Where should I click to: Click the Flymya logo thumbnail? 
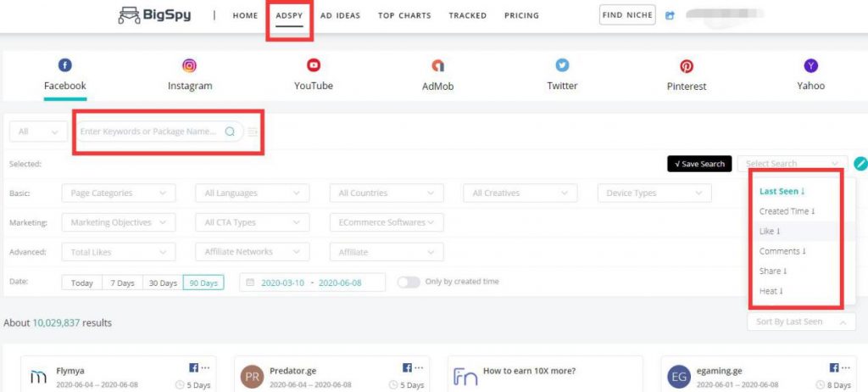point(39,377)
